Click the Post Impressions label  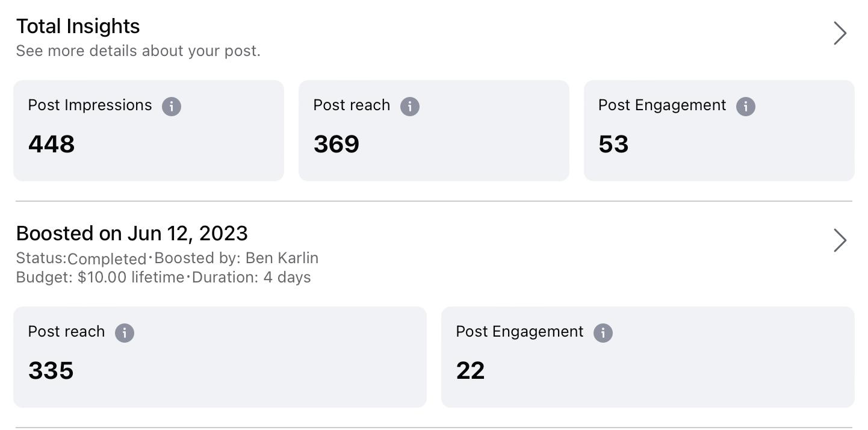(x=90, y=105)
